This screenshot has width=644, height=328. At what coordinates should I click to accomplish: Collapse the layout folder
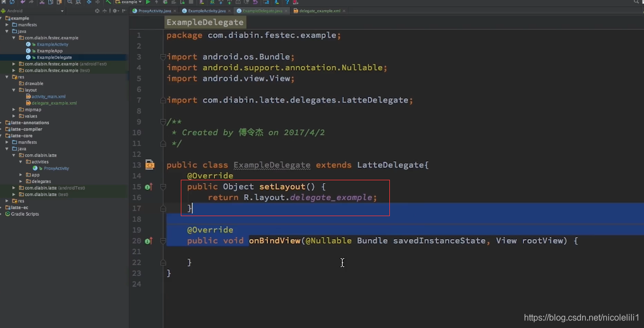(14, 90)
